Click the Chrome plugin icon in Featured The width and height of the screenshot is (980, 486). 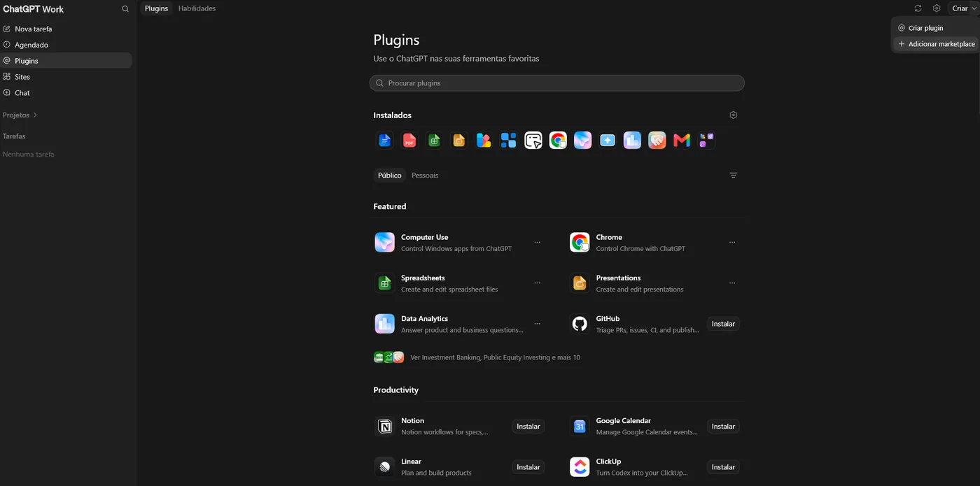[580, 243]
